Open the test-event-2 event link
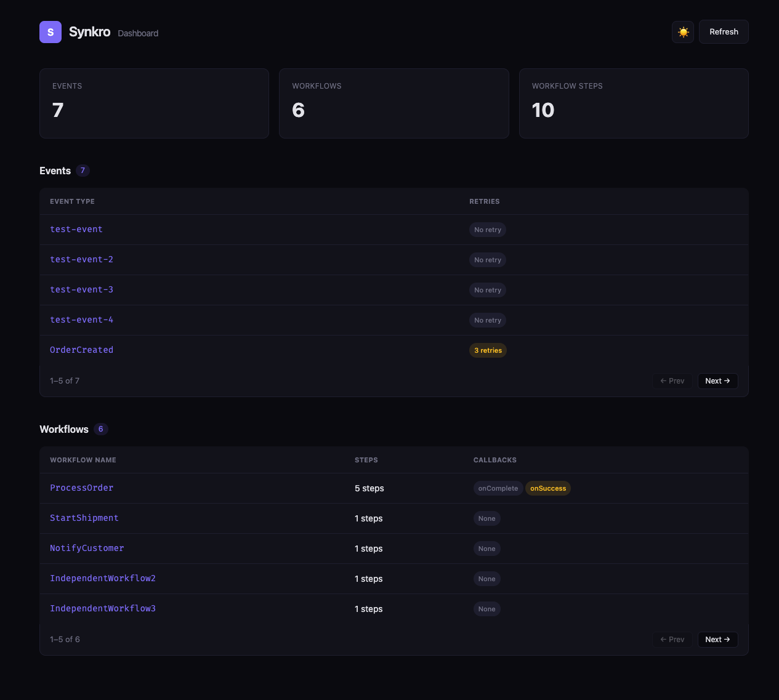This screenshot has width=779, height=700. [81, 260]
